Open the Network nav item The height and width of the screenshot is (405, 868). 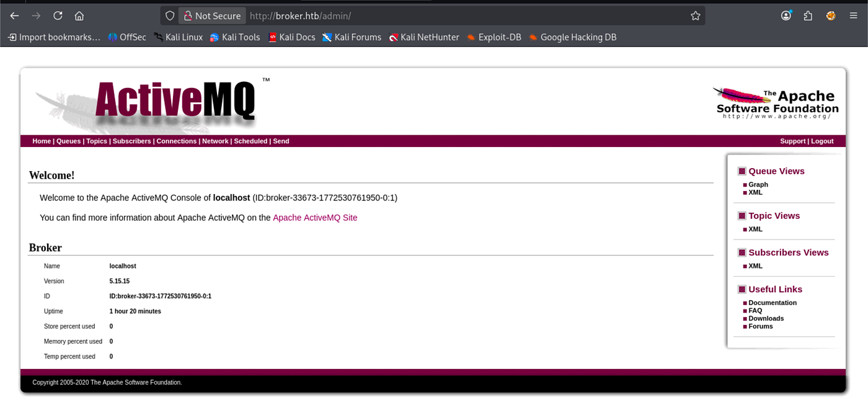click(x=215, y=141)
